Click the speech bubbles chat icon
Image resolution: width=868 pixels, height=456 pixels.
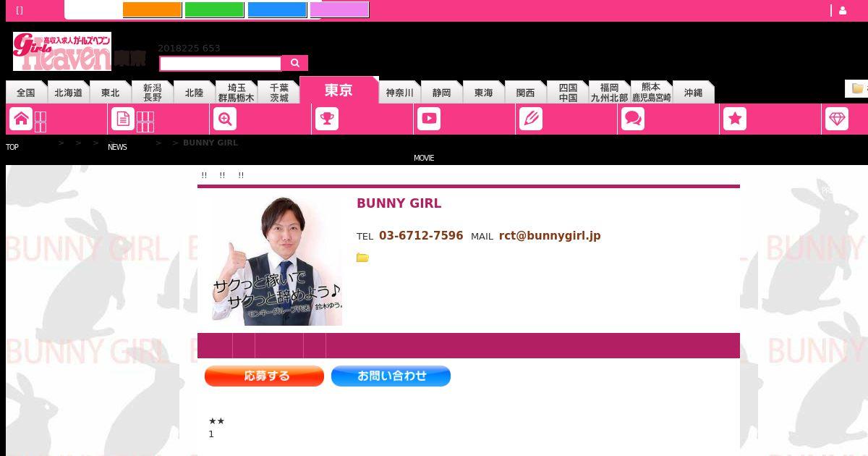coord(633,119)
